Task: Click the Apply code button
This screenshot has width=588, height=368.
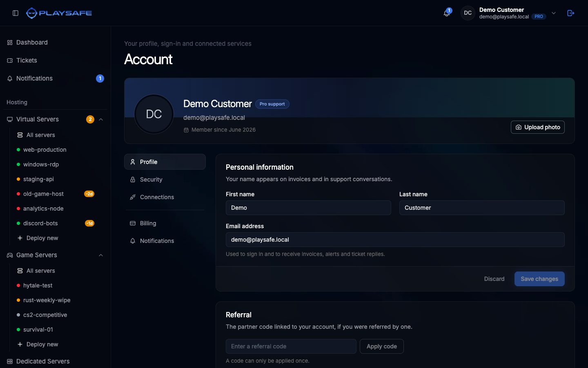Action: pyautogui.click(x=382, y=346)
